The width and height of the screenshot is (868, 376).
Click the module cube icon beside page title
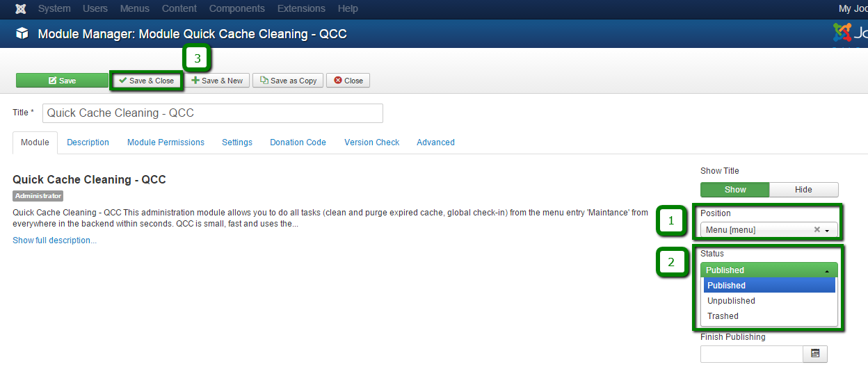22,33
